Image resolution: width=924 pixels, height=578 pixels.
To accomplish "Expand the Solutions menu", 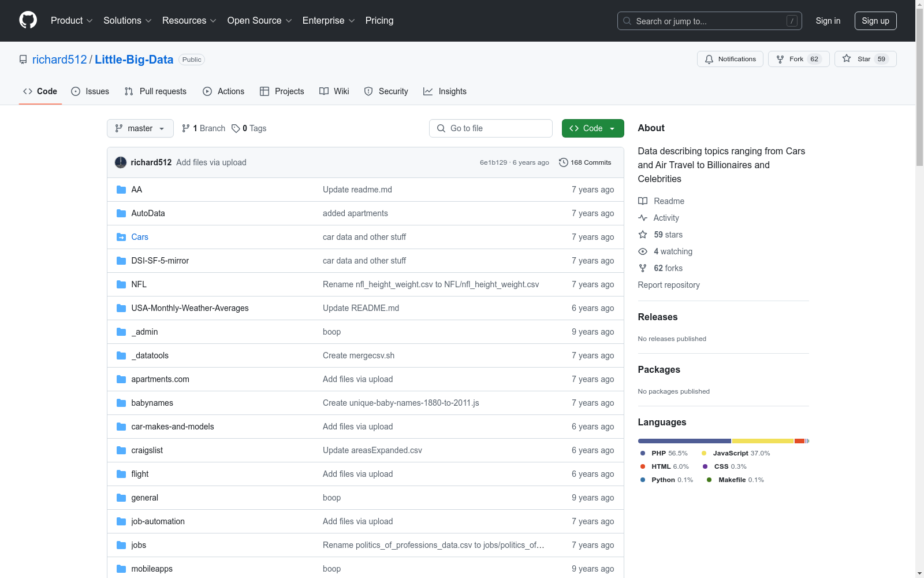I will pyautogui.click(x=128, y=20).
